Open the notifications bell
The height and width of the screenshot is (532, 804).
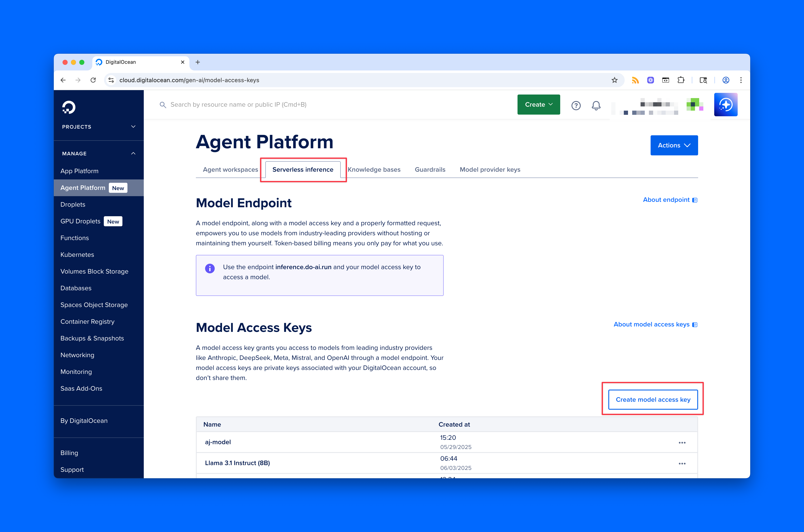(x=596, y=105)
